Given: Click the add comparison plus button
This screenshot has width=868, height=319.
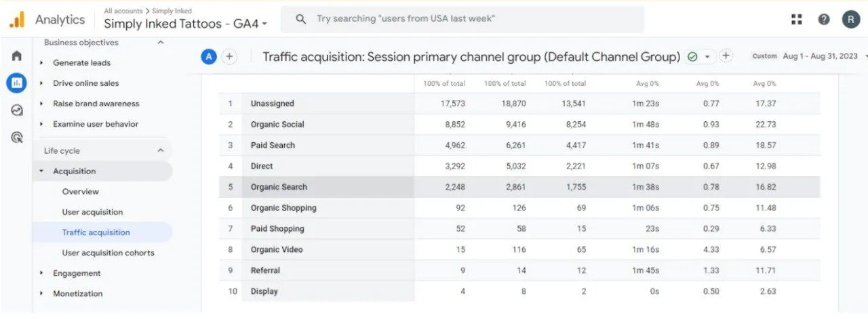Looking at the screenshot, I should pyautogui.click(x=229, y=57).
